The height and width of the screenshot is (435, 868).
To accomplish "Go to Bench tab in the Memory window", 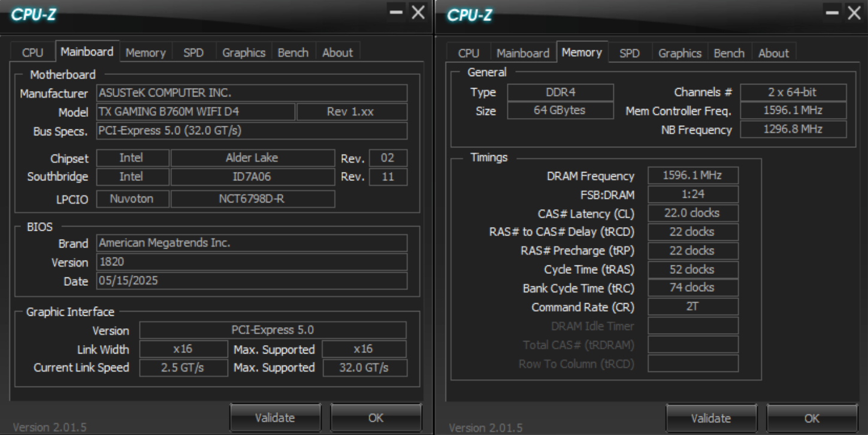I will tap(729, 53).
